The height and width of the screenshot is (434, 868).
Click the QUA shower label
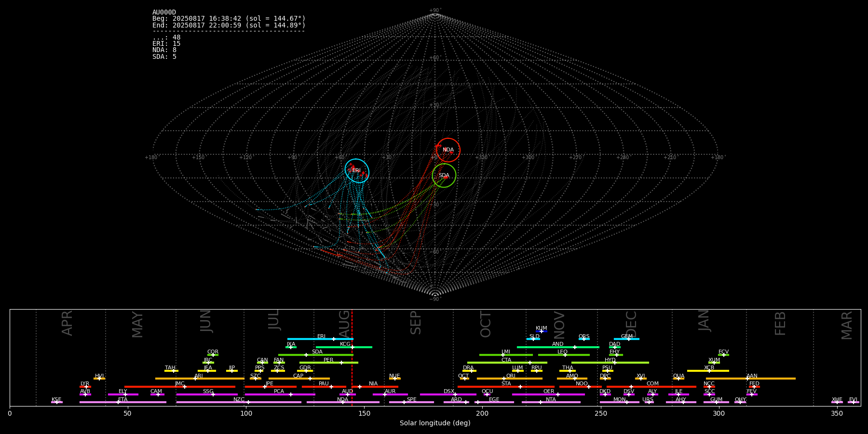point(678,376)
